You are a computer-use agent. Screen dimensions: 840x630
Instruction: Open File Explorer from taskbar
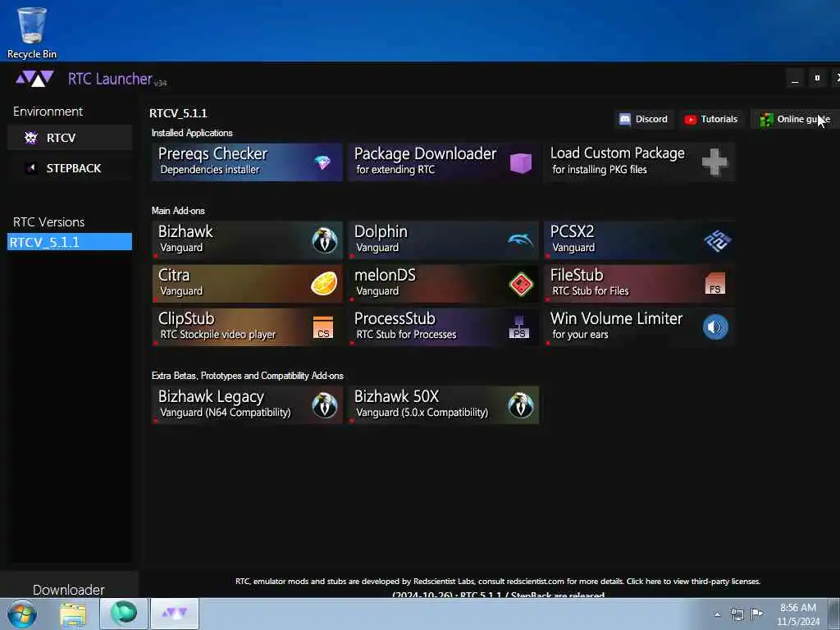(73, 614)
